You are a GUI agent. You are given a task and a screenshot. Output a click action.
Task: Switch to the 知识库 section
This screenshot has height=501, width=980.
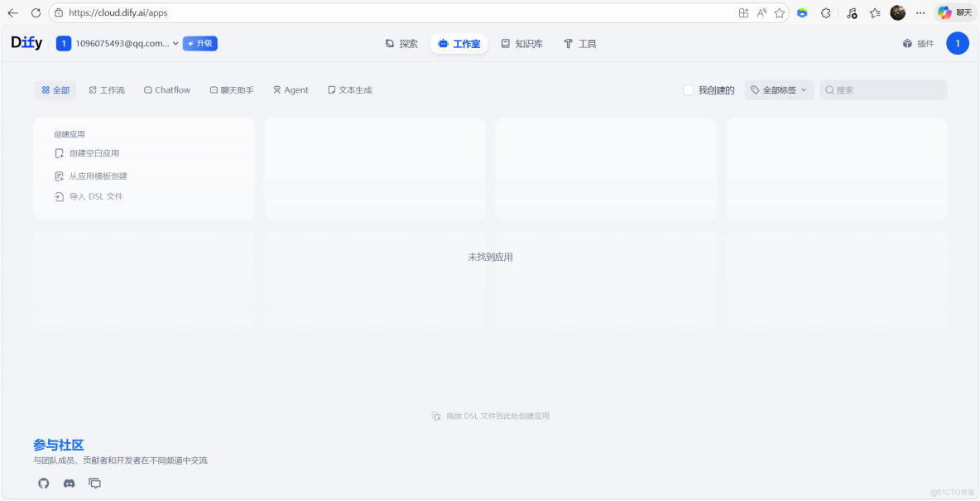coord(522,43)
